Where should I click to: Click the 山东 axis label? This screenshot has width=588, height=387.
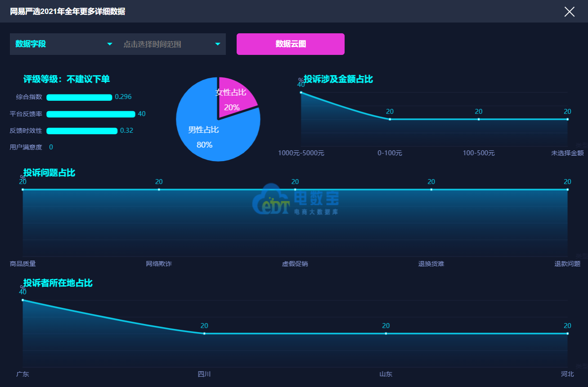click(x=386, y=374)
